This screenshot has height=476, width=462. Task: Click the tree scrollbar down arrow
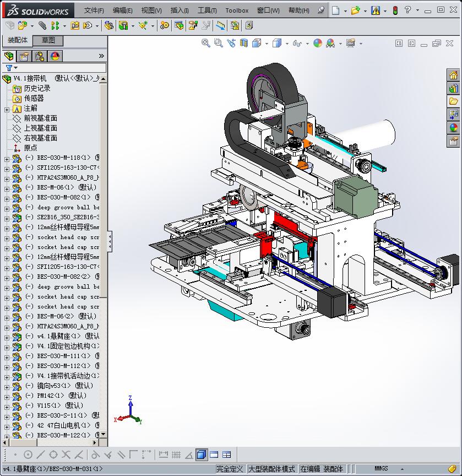[x=103, y=434]
